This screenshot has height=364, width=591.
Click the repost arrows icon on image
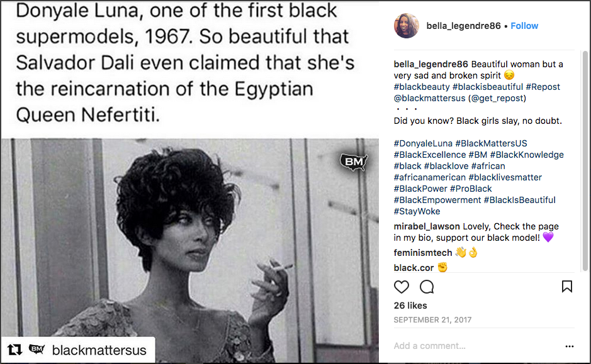(x=14, y=350)
